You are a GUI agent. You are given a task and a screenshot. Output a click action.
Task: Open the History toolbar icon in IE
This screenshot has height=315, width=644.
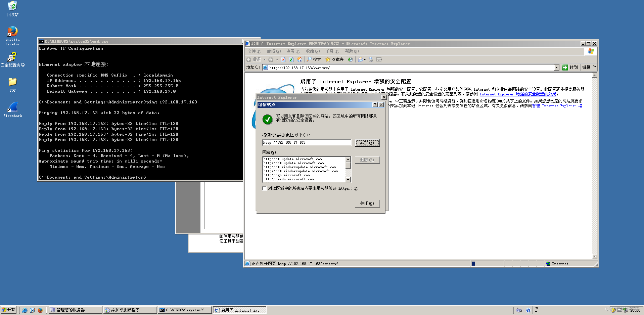click(350, 59)
